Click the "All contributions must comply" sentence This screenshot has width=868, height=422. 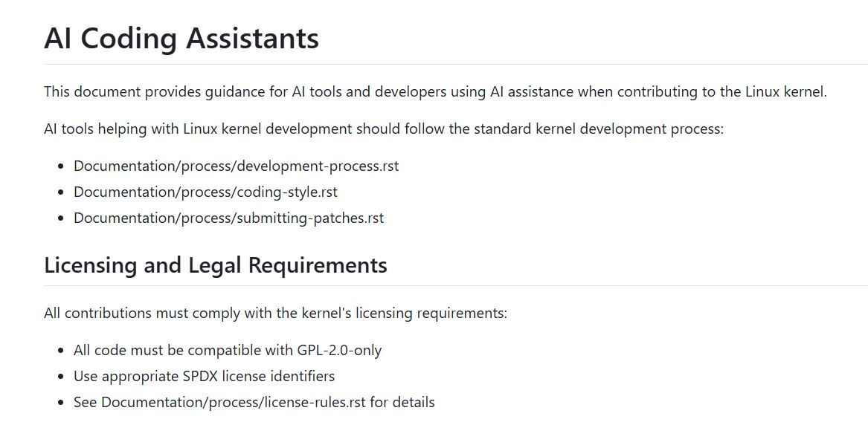275,313
